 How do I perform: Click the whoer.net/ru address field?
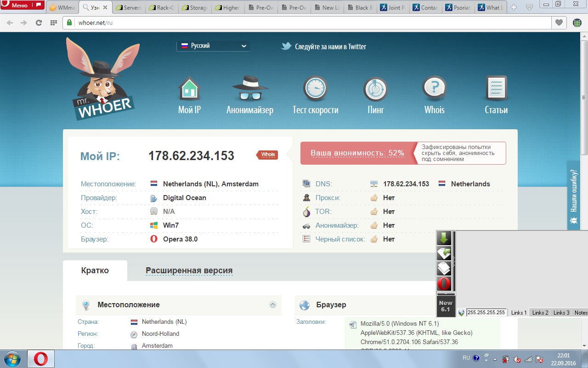click(x=307, y=23)
